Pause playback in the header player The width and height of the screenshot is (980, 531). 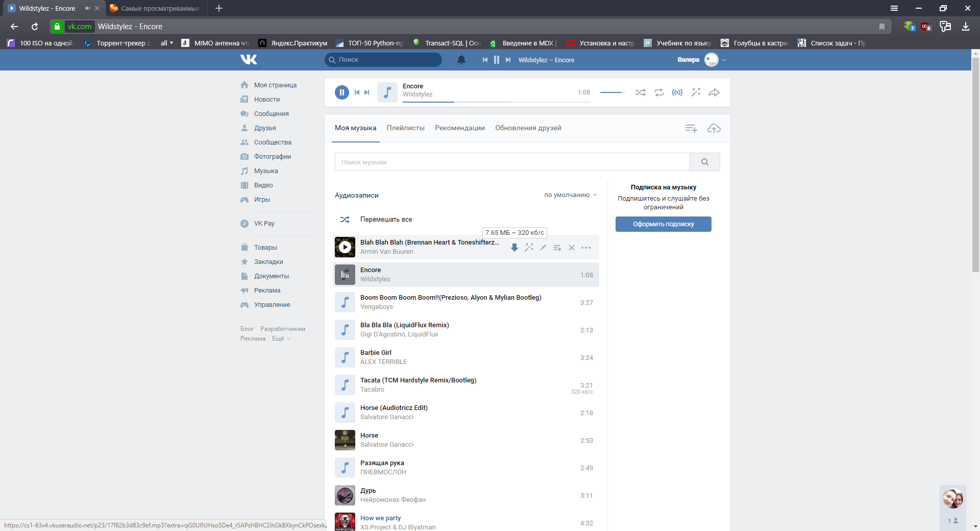[x=497, y=60]
